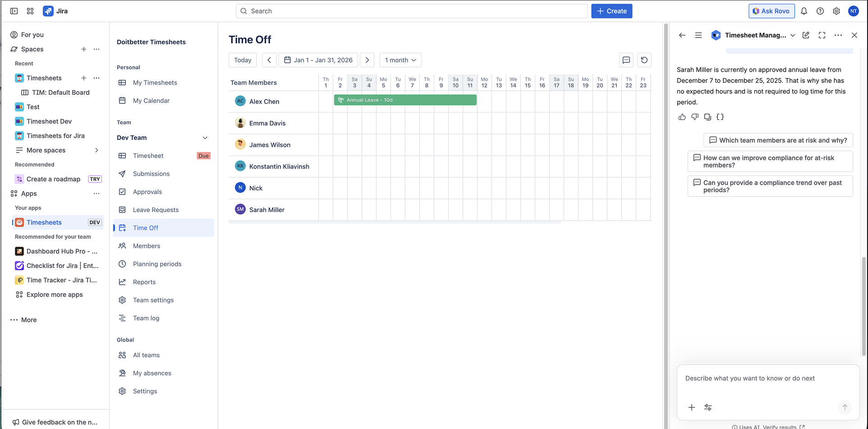Focus the top Search field

point(412,11)
